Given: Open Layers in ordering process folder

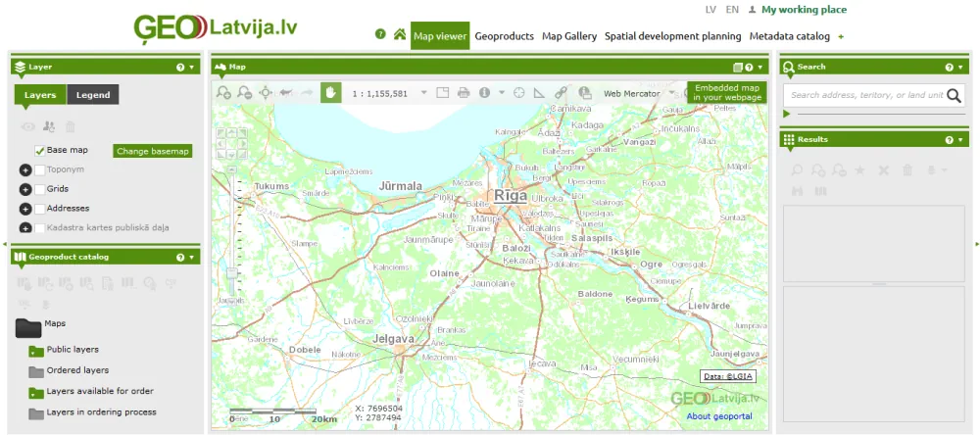Looking at the screenshot, I should tap(35, 413).
